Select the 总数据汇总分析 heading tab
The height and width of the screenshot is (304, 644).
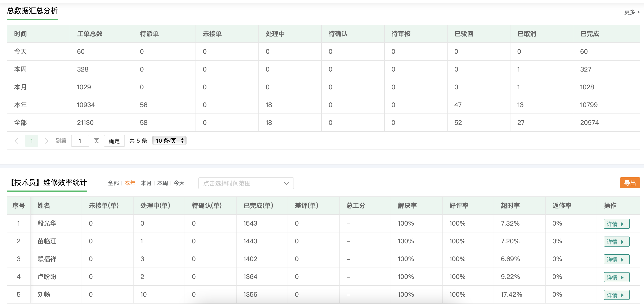[x=32, y=11]
